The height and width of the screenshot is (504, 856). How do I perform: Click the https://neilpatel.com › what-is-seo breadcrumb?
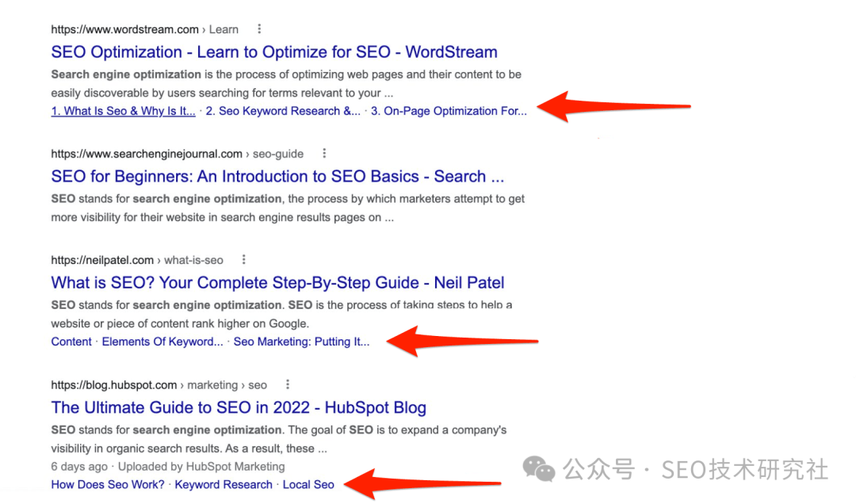point(137,261)
